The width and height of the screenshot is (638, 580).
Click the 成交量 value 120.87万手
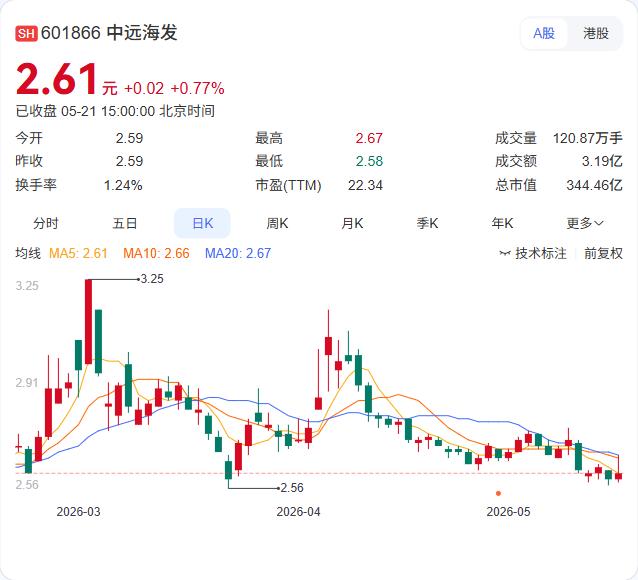(588, 138)
